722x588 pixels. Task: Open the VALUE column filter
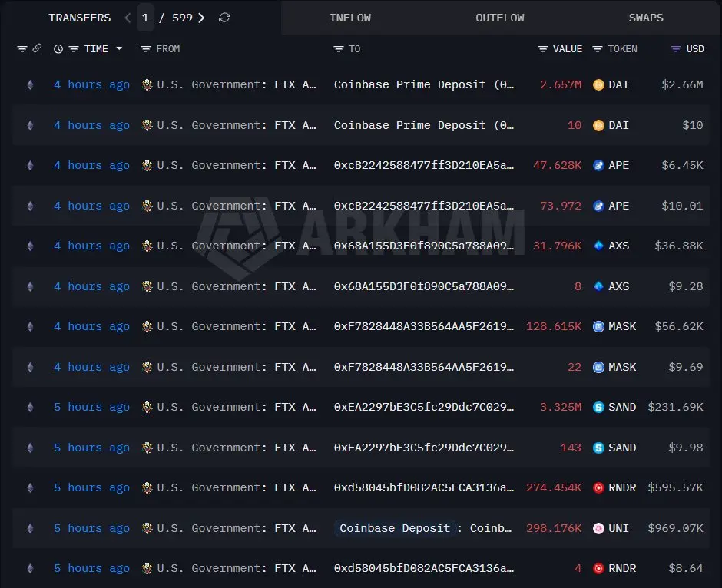pos(543,49)
